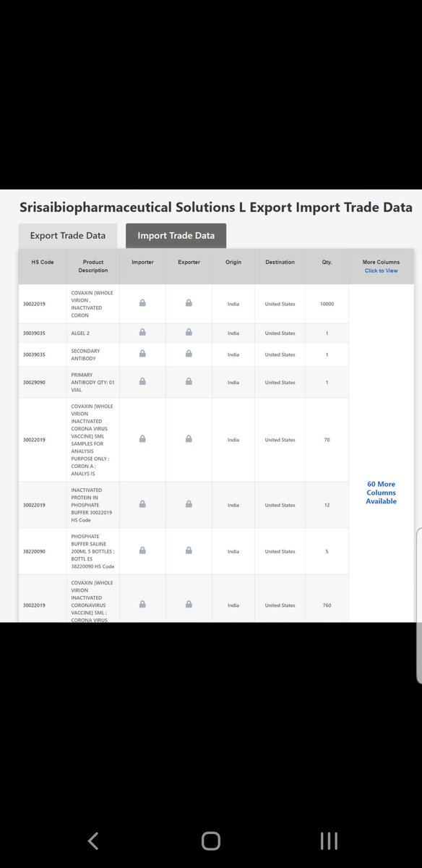Screen dimensions: 422x868
Task: Click the More Columns header text
Action: click(381, 262)
